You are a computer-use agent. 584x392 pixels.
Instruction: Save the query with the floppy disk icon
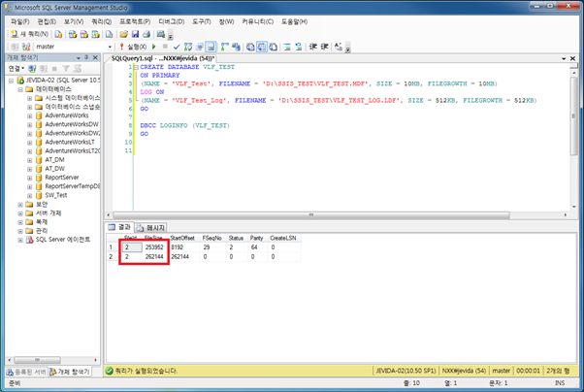135,35
